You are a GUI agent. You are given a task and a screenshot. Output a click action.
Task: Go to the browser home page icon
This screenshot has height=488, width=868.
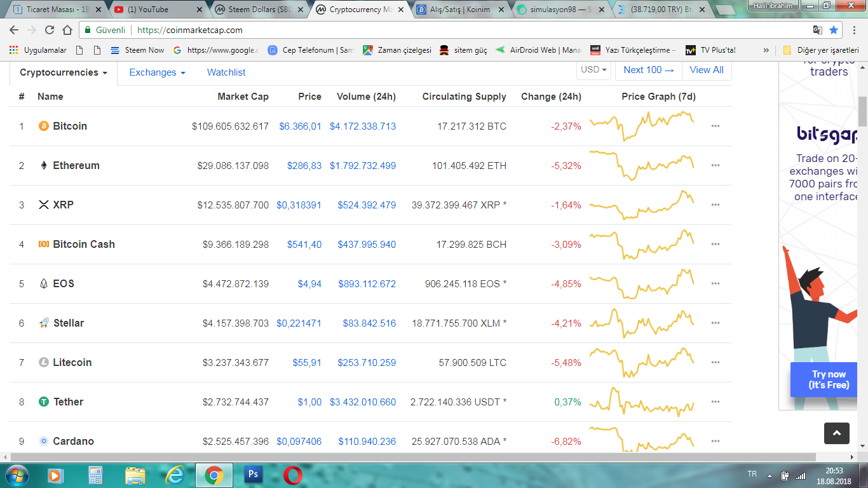(67, 30)
